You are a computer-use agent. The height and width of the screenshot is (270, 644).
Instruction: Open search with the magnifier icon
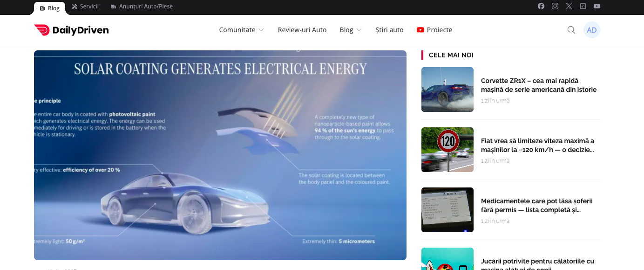click(571, 30)
